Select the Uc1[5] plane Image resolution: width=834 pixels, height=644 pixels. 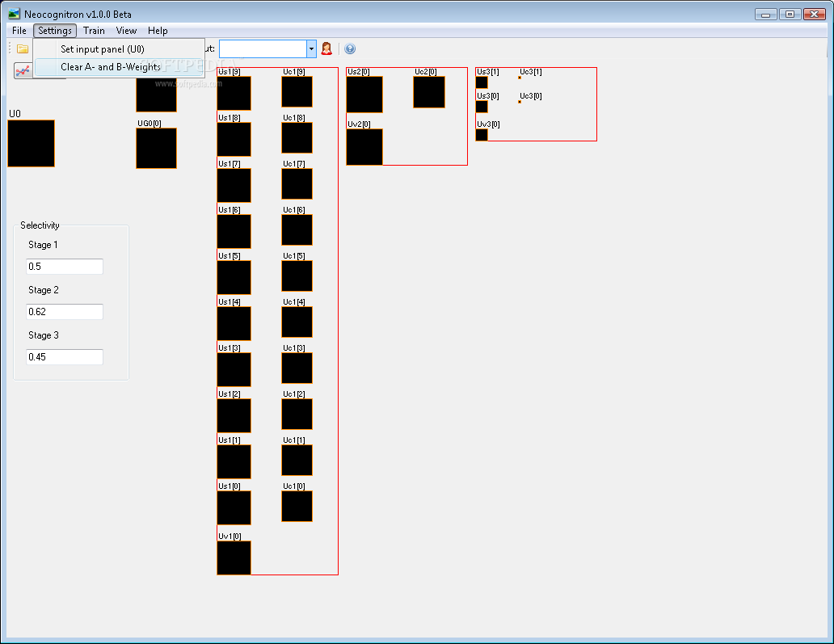[x=297, y=276]
